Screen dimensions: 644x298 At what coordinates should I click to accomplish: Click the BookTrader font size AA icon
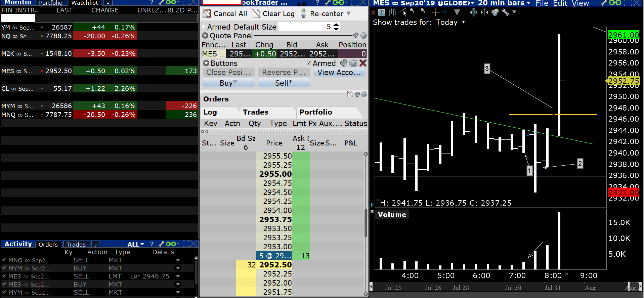302,3
